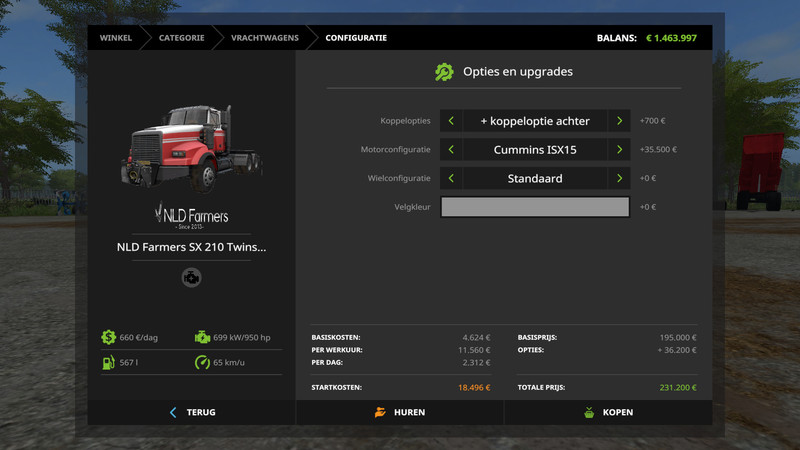
Task: Click the NLD Farmers brand logo
Action: (191, 215)
